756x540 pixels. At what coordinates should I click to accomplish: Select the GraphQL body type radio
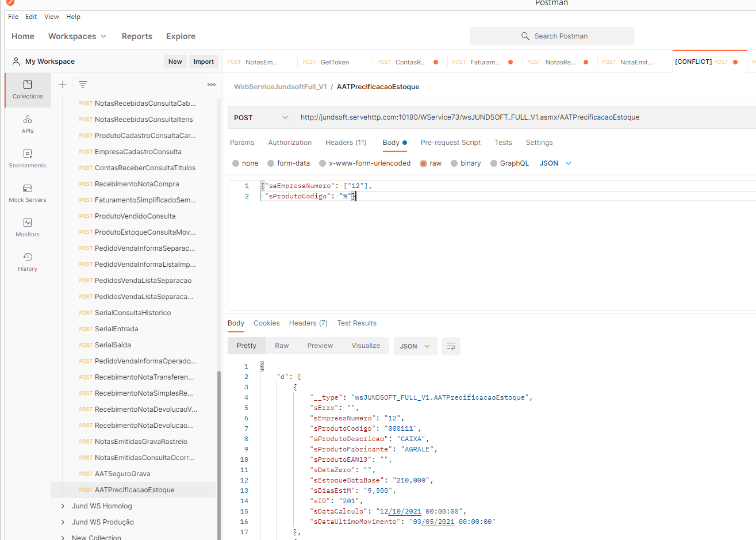[494, 163]
